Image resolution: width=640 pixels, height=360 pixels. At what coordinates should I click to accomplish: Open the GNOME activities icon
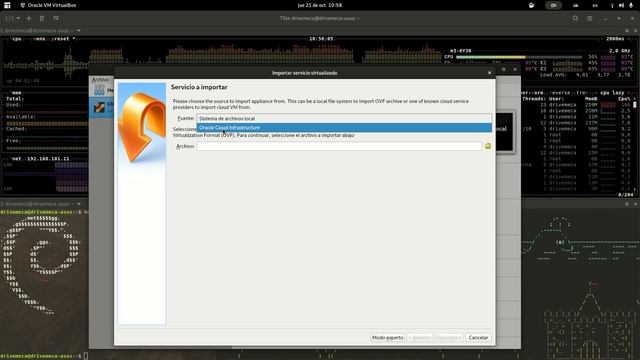[7, 5]
